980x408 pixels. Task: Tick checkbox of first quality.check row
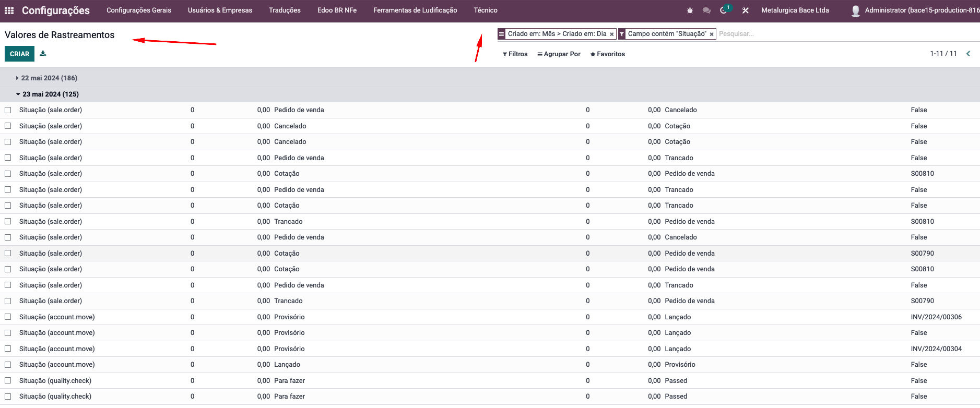coord(8,380)
